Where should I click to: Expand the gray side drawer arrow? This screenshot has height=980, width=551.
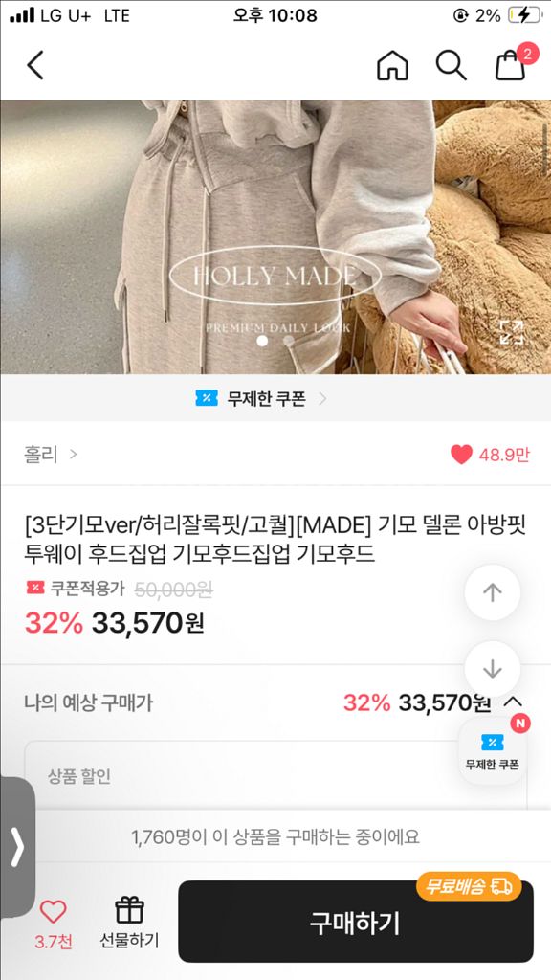click(17, 847)
